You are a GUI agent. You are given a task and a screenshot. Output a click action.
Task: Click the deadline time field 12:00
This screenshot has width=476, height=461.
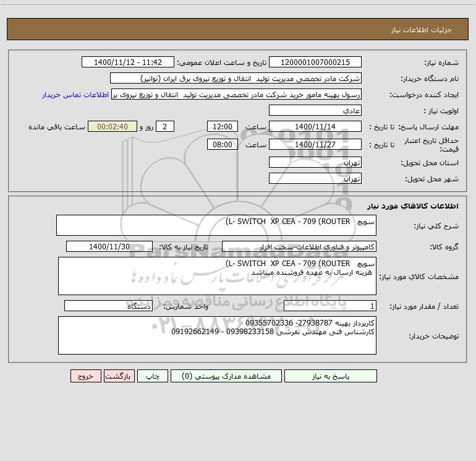[222, 126]
